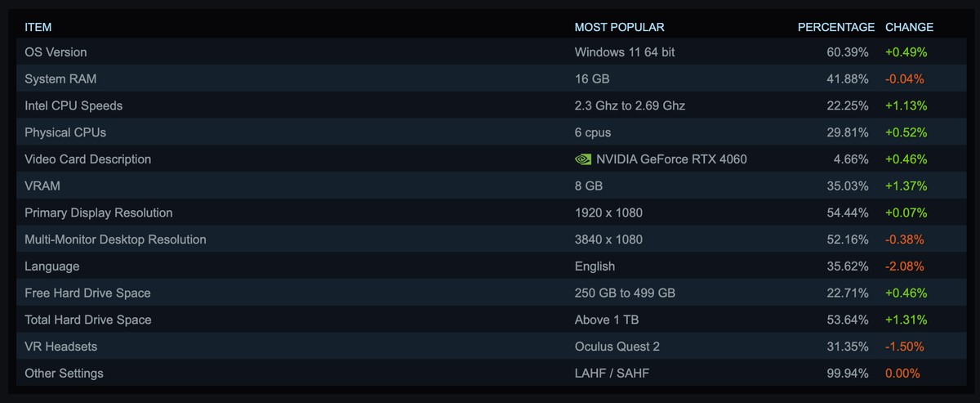Expand Total Hard Drive Space row

point(87,320)
